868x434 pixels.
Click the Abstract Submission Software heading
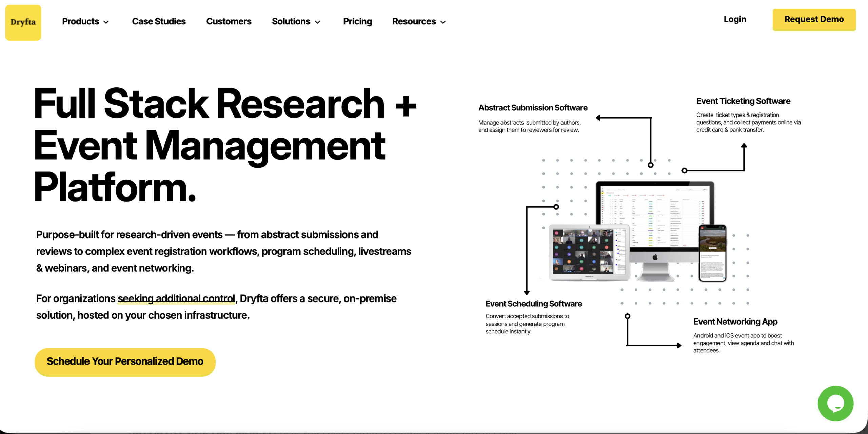533,108
